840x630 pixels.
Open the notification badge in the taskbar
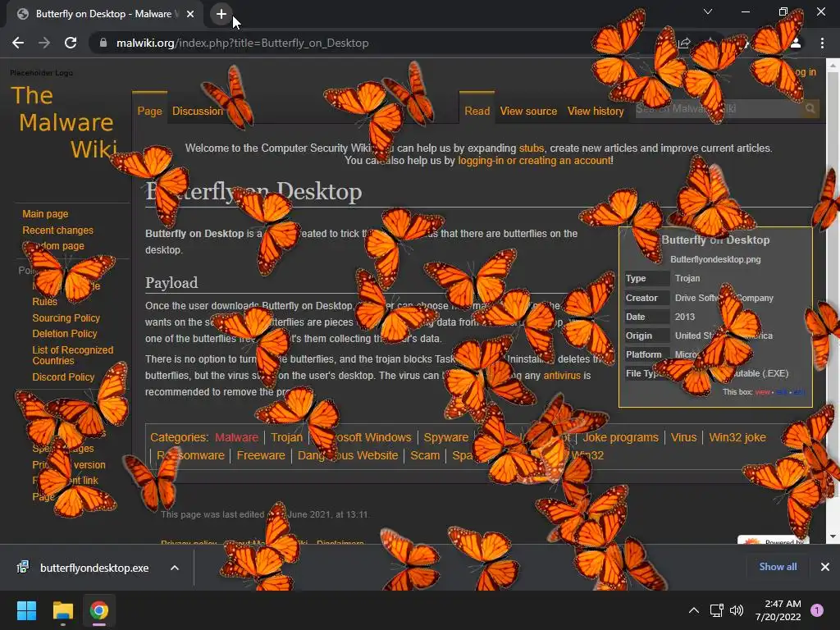click(x=817, y=609)
